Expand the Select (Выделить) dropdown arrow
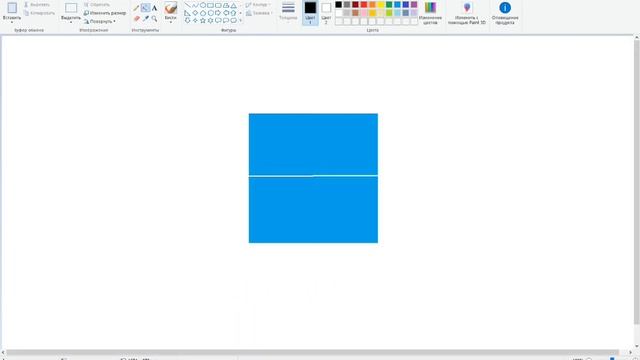640x360 pixels. point(71,22)
